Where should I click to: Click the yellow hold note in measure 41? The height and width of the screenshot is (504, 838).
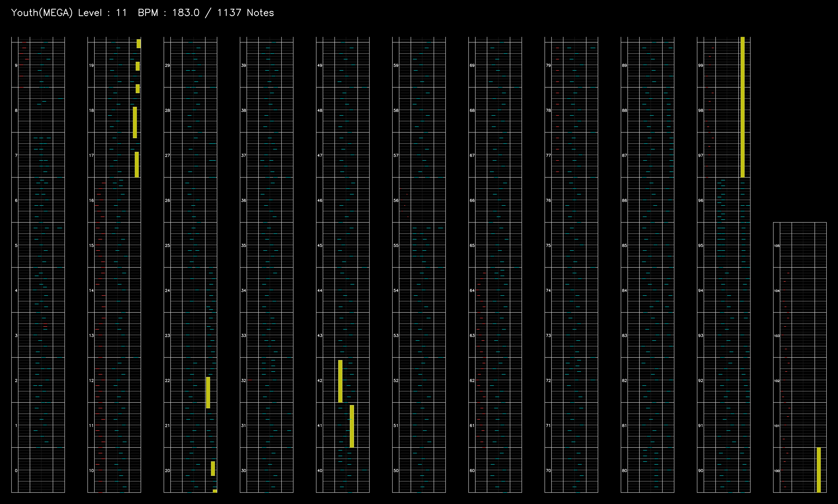click(352, 426)
